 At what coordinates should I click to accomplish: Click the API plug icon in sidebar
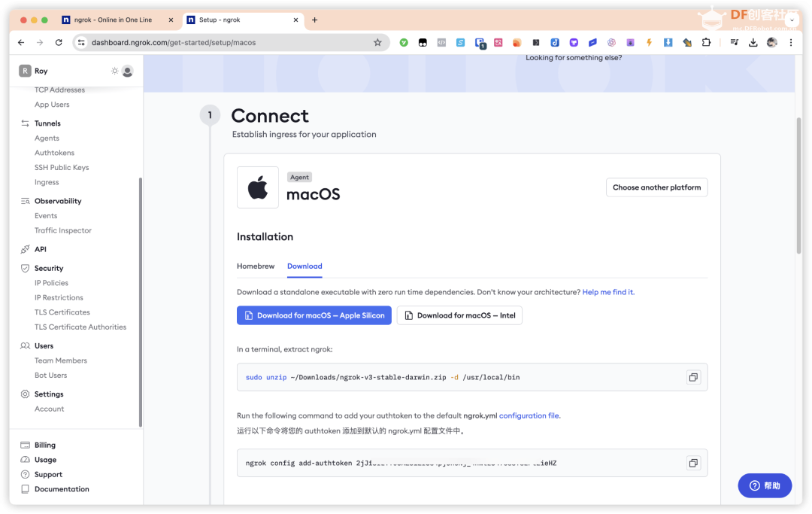pos(25,249)
